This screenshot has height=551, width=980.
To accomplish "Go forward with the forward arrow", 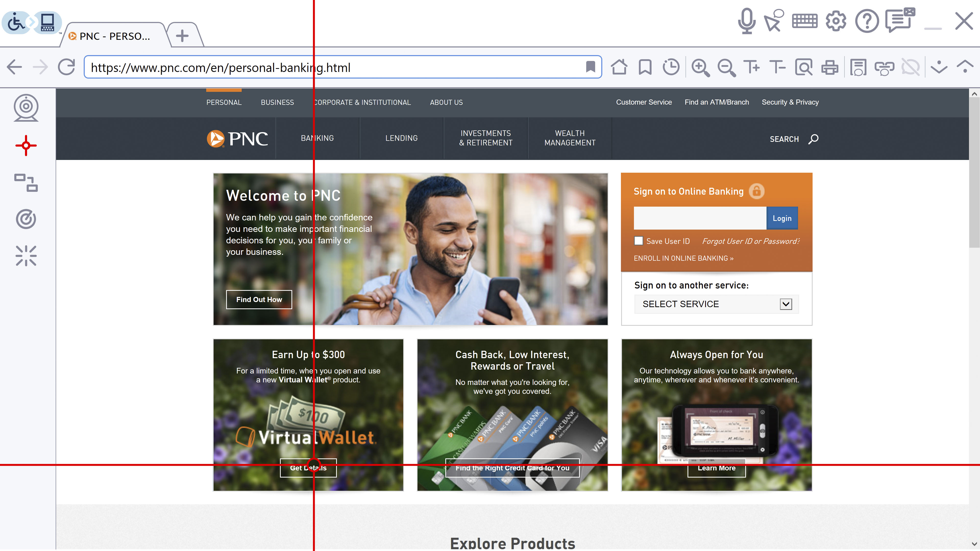I will pos(40,67).
